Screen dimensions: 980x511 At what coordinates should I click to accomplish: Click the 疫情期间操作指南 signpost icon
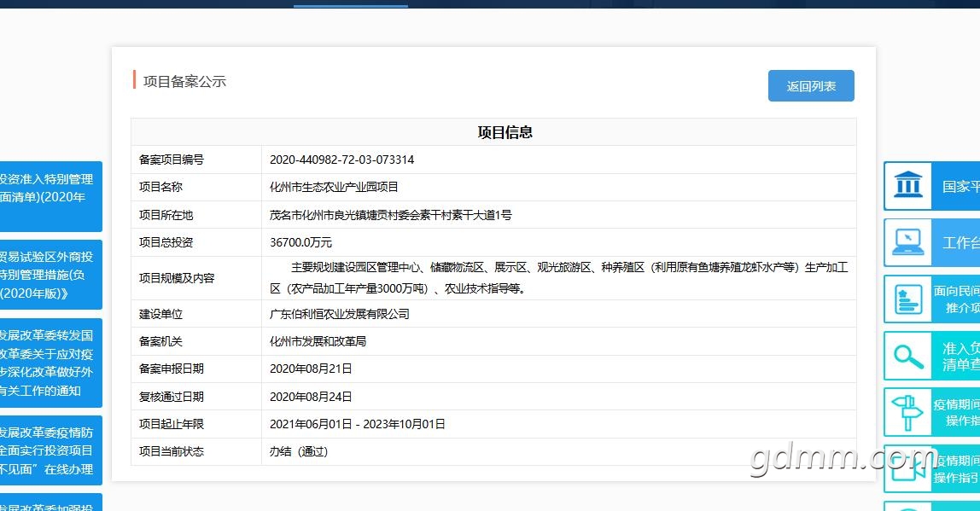click(908, 412)
